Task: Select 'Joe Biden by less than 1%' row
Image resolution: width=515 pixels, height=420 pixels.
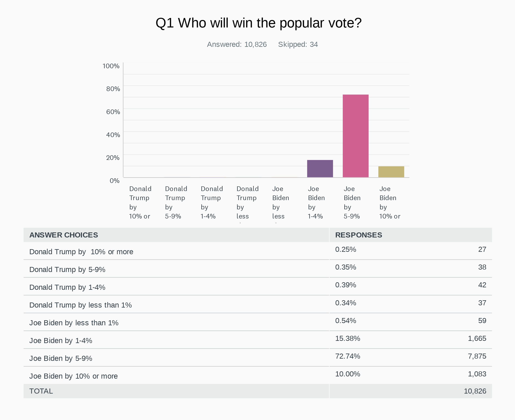Action: (x=74, y=323)
